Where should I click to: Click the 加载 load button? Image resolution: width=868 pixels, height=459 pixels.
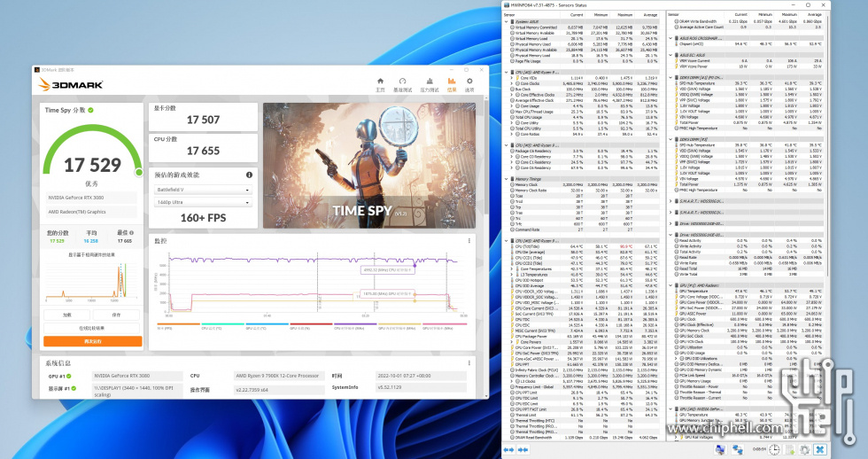point(67,315)
